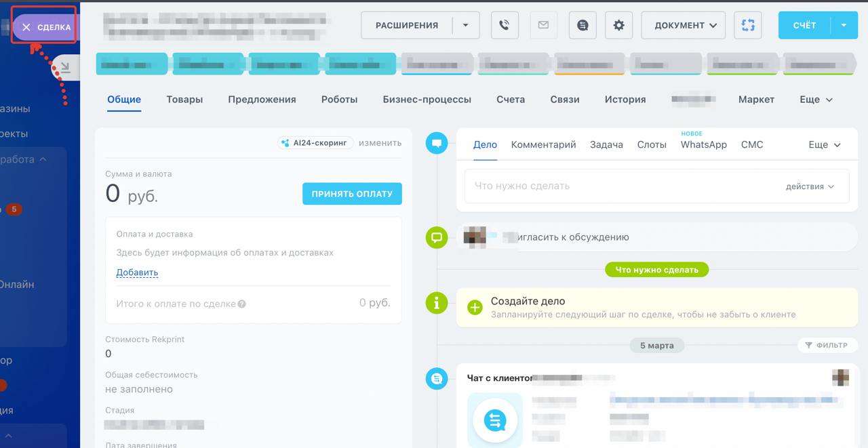Click the scan frame icon button

click(748, 25)
